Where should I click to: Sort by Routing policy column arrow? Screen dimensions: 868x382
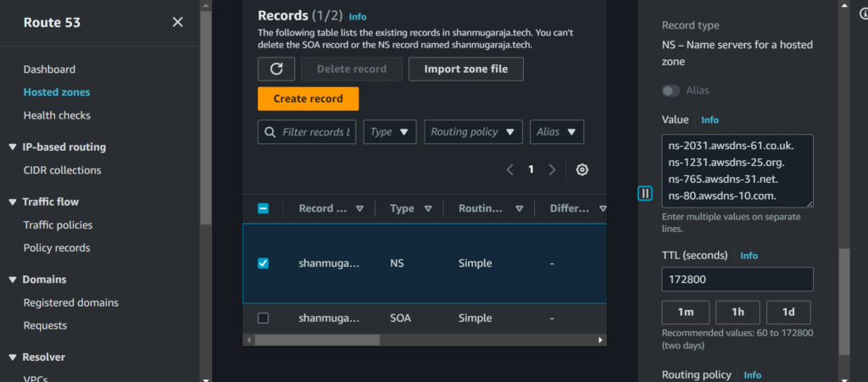pyautogui.click(x=520, y=208)
